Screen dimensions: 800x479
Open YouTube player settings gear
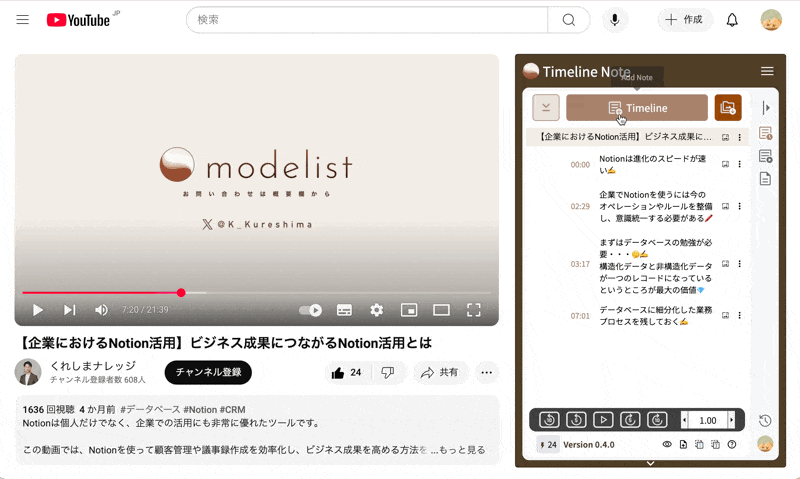pyautogui.click(x=377, y=310)
